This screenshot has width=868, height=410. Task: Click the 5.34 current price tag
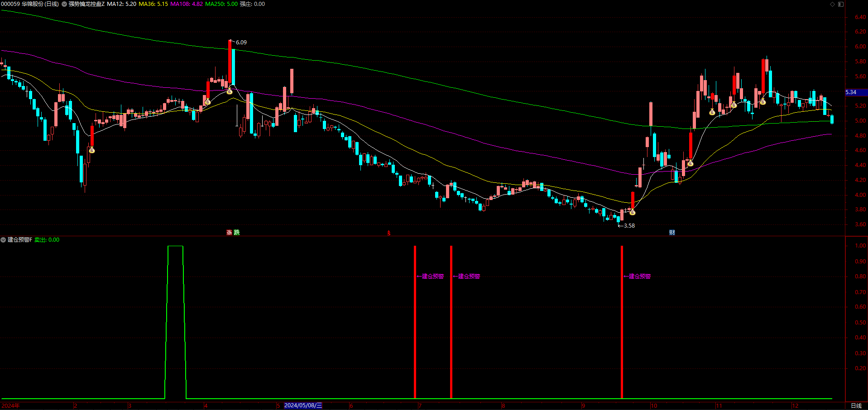(x=851, y=92)
